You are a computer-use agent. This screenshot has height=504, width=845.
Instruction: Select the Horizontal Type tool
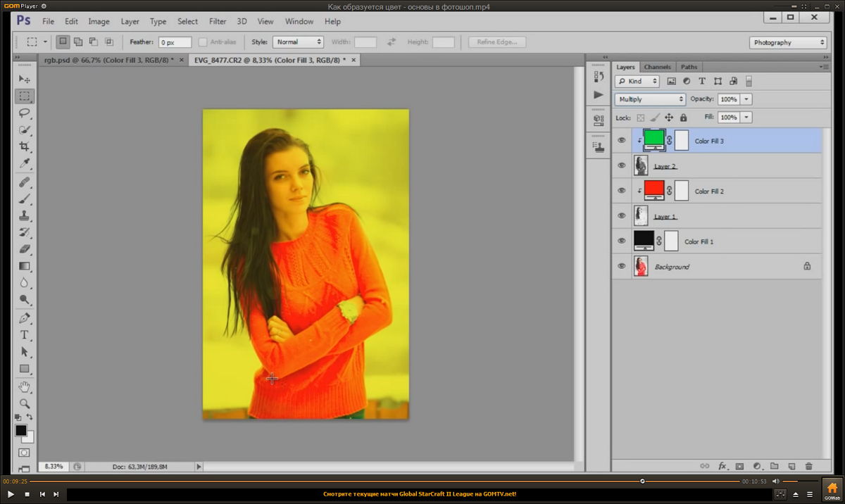25,335
